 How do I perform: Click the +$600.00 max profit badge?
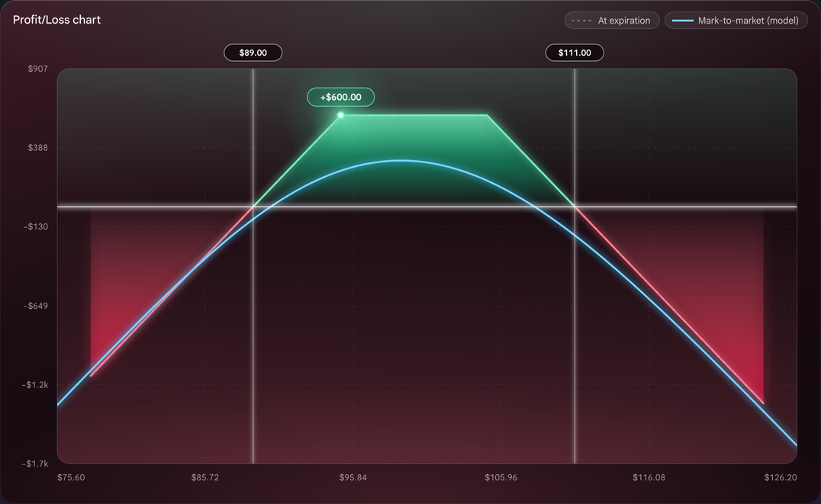click(341, 97)
